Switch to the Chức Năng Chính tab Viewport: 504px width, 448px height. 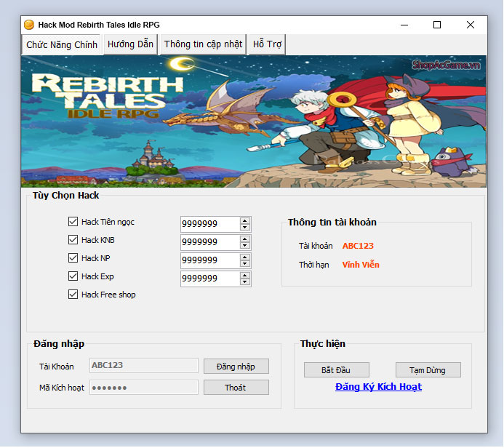click(62, 44)
